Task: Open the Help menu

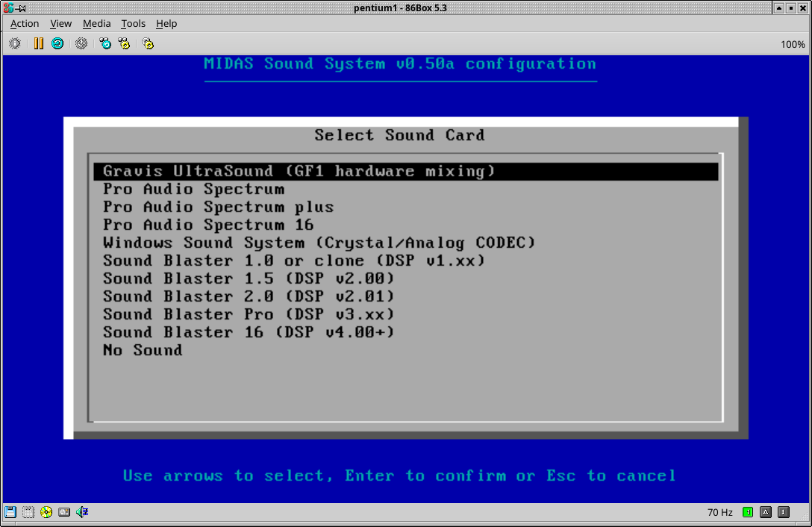Action: coord(166,23)
